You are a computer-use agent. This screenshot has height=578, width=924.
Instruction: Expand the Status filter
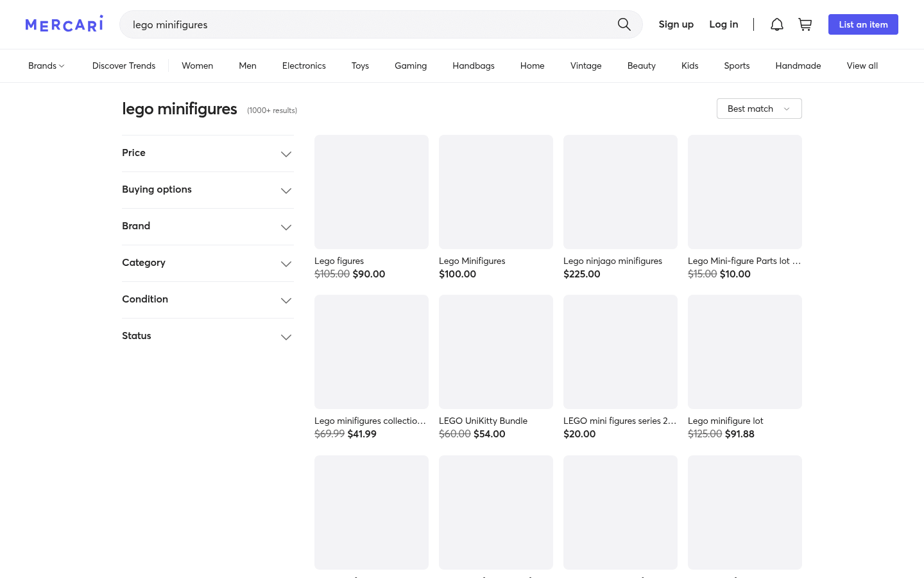click(x=208, y=337)
